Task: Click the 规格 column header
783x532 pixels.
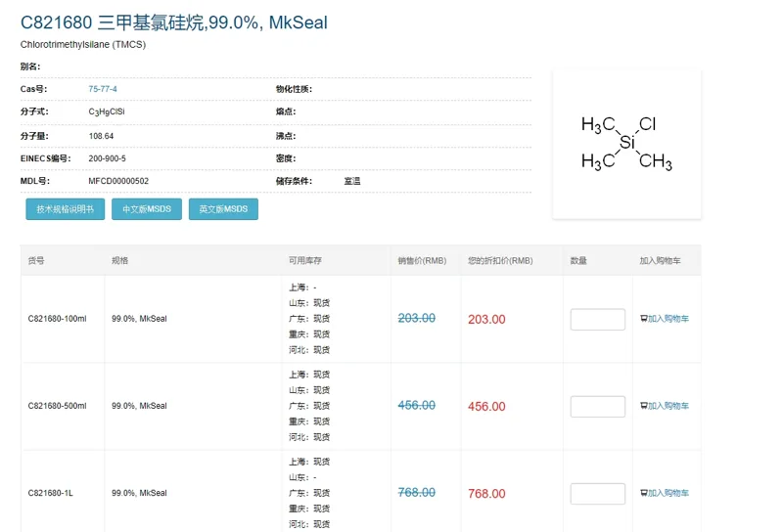Action: pyautogui.click(x=119, y=260)
